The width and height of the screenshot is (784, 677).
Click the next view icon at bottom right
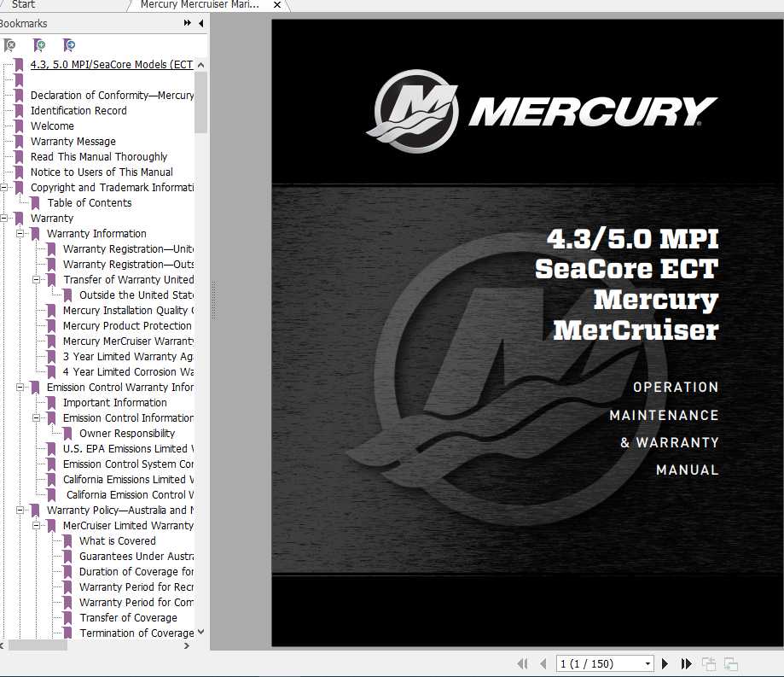coord(729,663)
